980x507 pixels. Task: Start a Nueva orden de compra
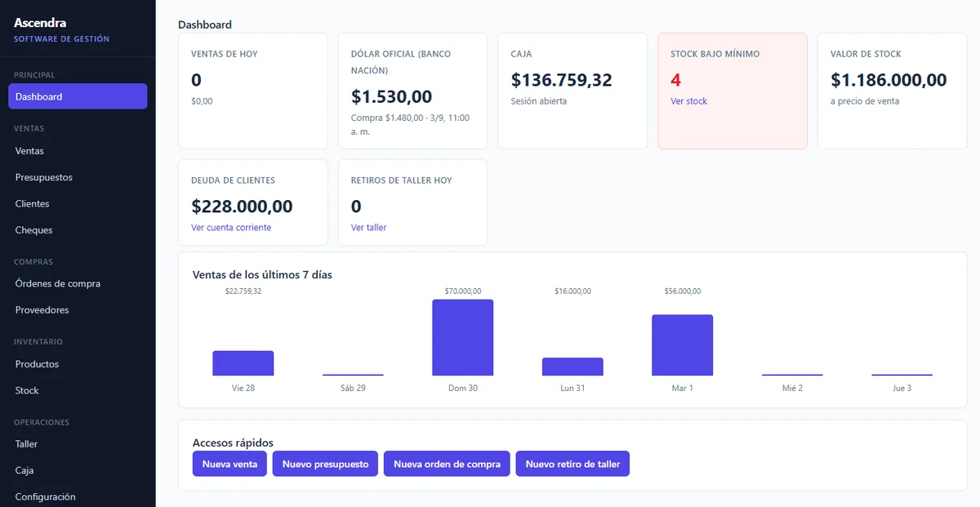[x=447, y=464]
